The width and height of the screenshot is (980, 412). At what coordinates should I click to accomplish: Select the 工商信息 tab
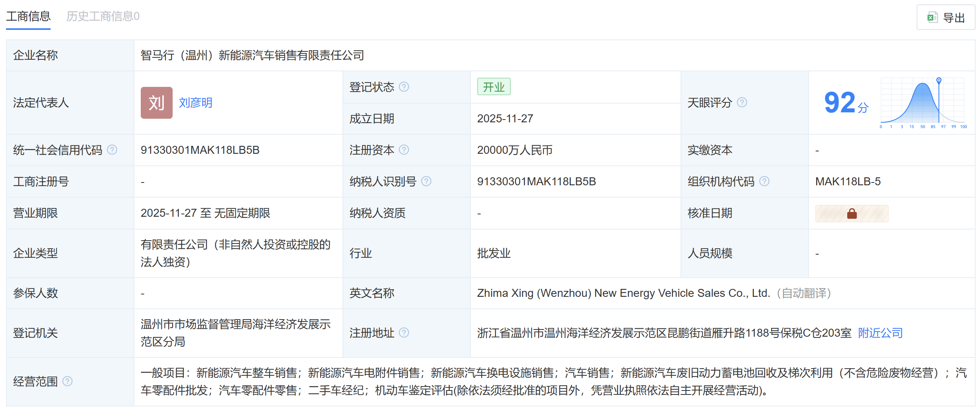(28, 17)
